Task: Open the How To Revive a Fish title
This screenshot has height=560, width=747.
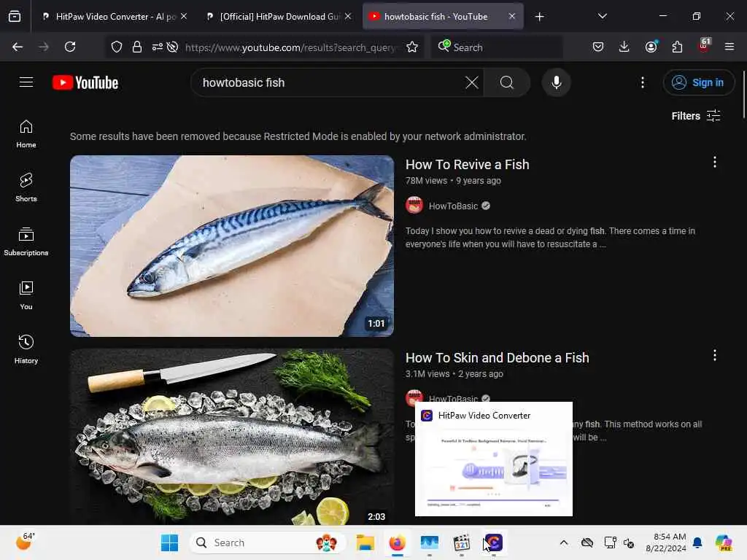Action: [x=468, y=165]
